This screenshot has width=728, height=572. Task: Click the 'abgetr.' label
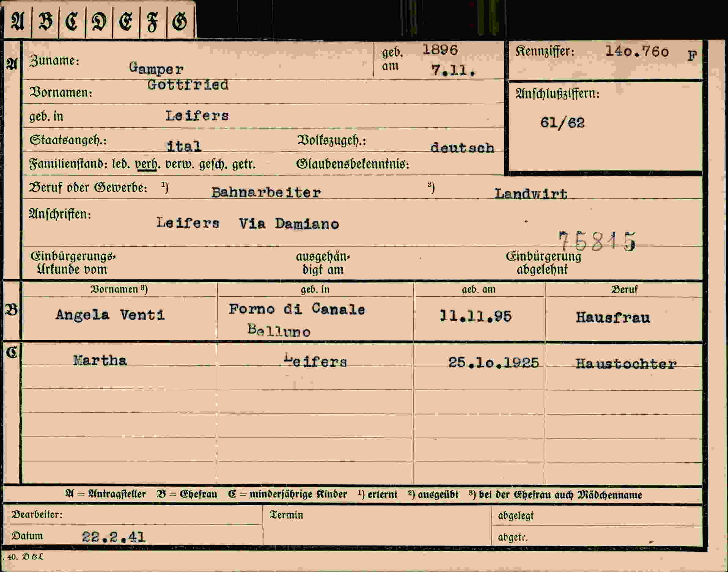pyautogui.click(x=513, y=537)
